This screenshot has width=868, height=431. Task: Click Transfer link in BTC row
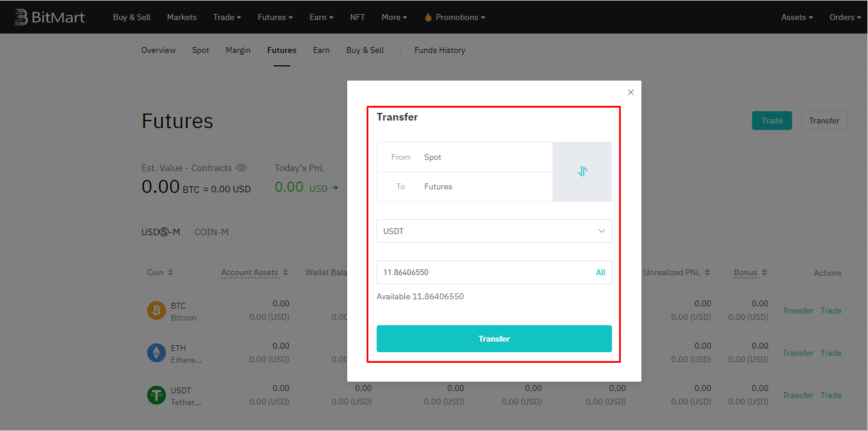coord(798,310)
